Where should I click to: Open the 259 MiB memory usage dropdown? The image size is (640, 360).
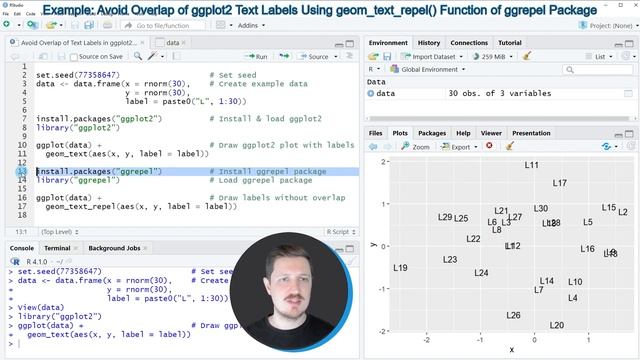(x=492, y=56)
